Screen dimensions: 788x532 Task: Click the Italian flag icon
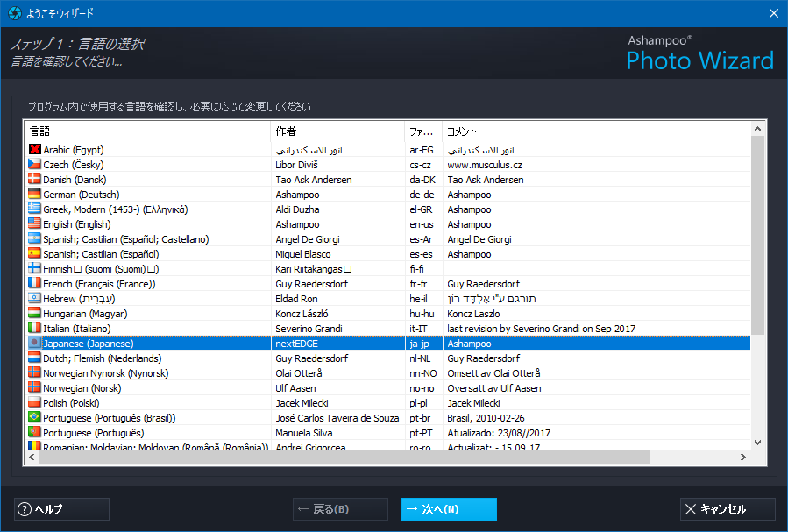(x=35, y=328)
